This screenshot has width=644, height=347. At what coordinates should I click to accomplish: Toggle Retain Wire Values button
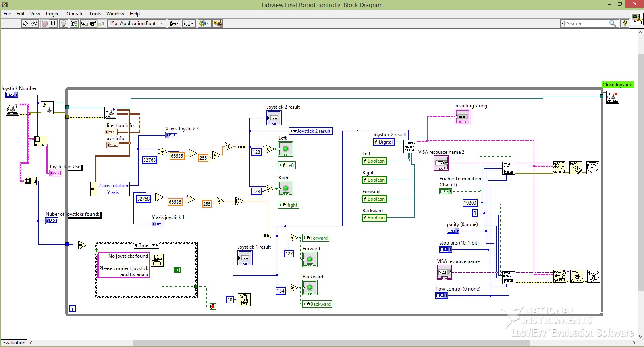pyautogui.click(x=74, y=23)
